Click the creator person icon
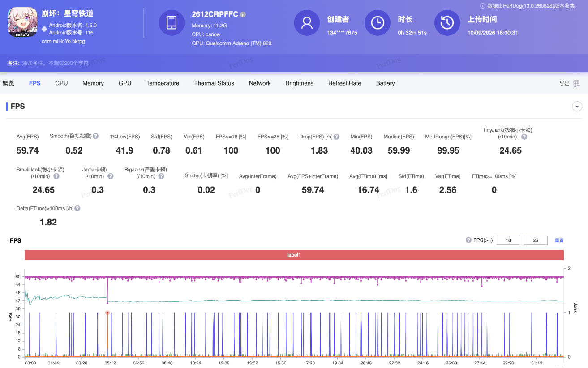588x368 pixels. coord(307,22)
